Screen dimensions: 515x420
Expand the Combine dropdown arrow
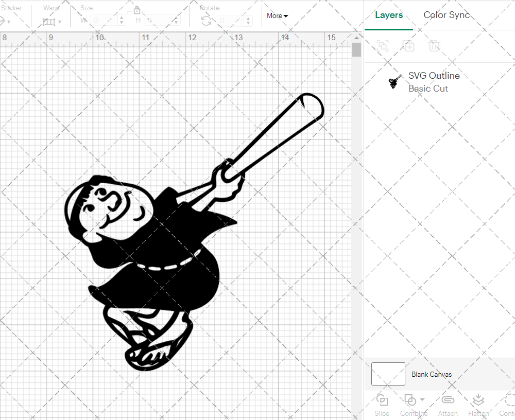[x=422, y=399]
